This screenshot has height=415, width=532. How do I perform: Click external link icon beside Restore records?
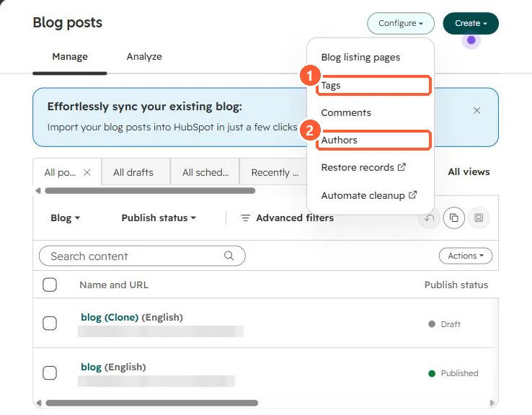click(402, 167)
